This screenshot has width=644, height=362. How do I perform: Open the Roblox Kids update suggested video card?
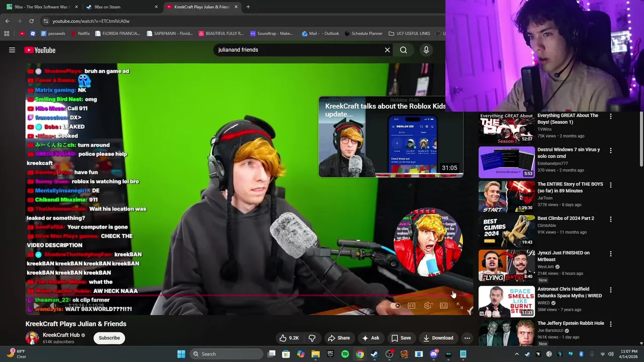(x=391, y=137)
